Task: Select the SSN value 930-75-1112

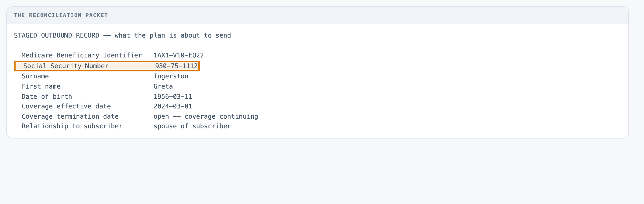Action: [x=176, y=66]
